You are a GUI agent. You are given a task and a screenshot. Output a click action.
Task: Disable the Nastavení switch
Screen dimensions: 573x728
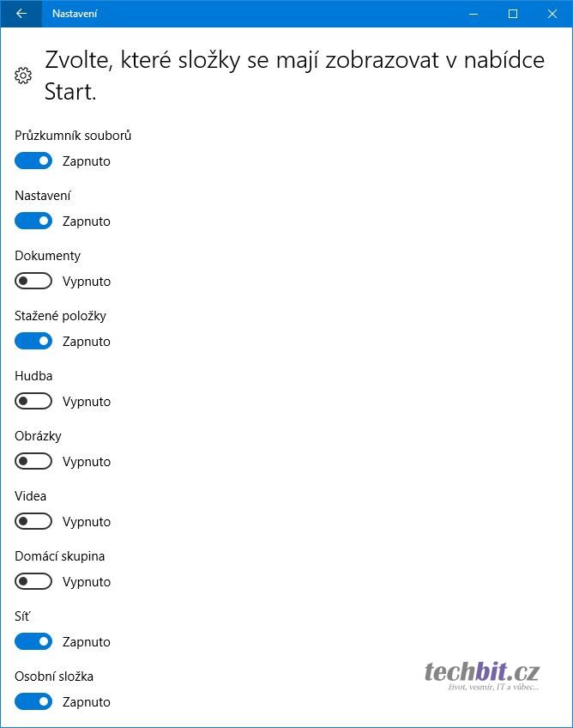(33, 221)
